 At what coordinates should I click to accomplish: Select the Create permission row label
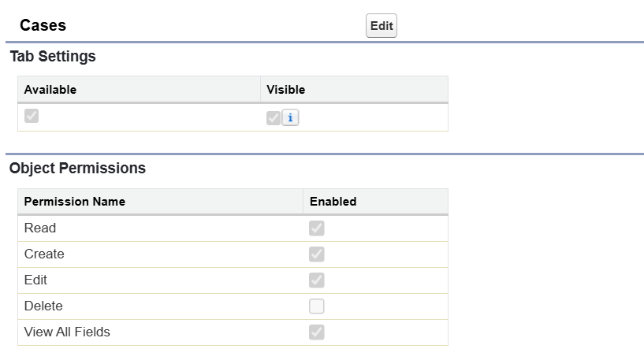point(44,254)
